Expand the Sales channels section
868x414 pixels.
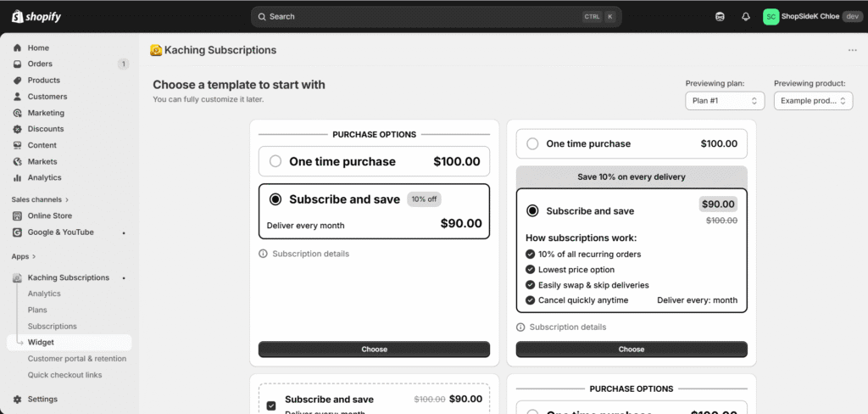point(40,199)
